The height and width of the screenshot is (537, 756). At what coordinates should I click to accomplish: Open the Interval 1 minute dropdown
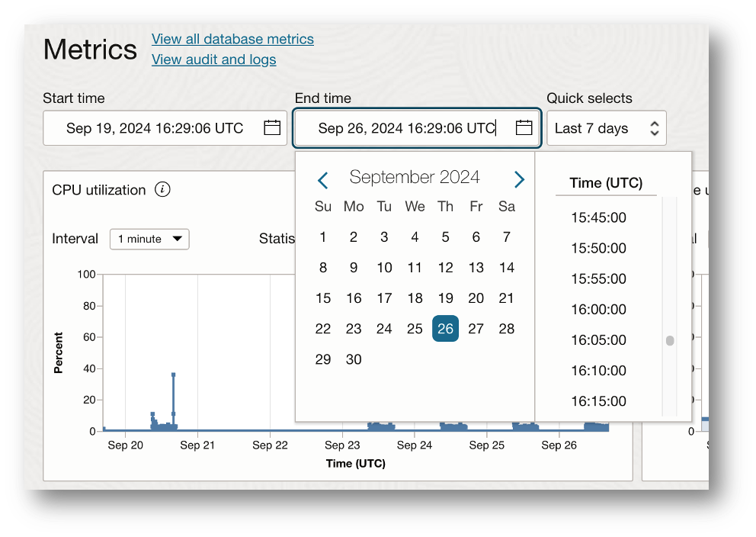pyautogui.click(x=149, y=239)
